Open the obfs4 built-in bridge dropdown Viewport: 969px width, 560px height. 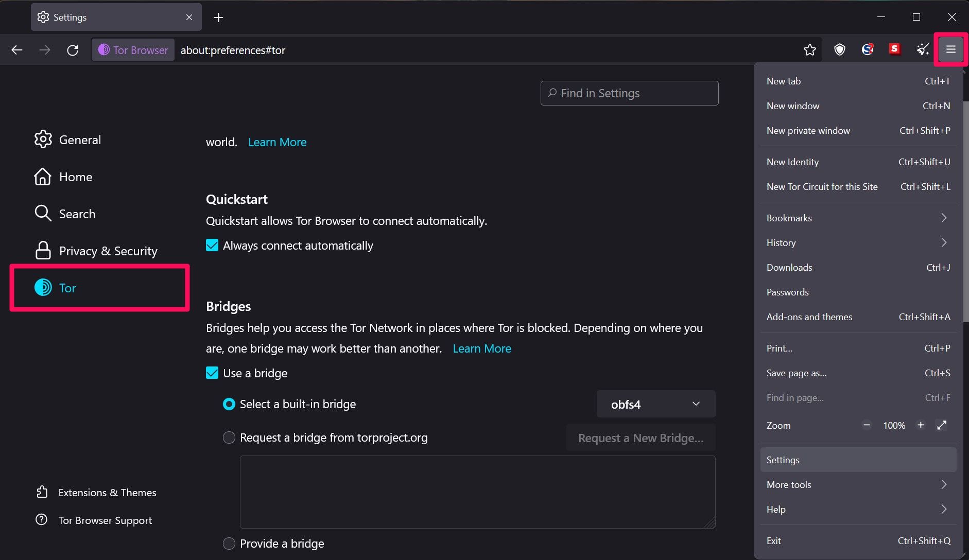tap(655, 404)
